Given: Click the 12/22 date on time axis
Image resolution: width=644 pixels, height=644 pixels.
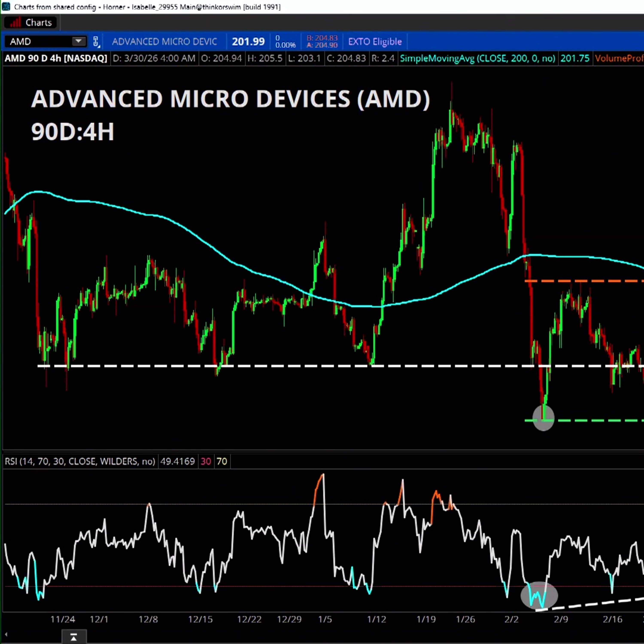Looking at the screenshot, I should point(249,619).
